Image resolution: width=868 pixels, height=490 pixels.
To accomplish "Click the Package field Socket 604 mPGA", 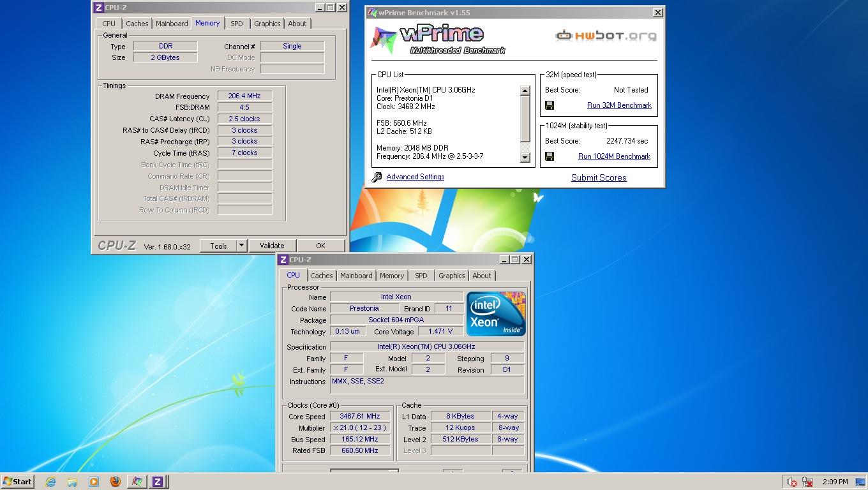I will (x=396, y=320).
